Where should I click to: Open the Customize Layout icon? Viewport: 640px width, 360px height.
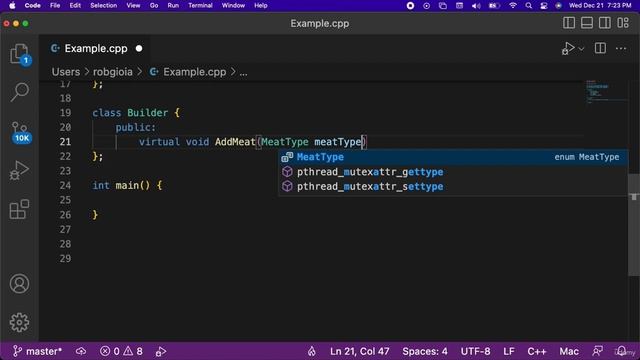pyautogui.click(x=623, y=23)
